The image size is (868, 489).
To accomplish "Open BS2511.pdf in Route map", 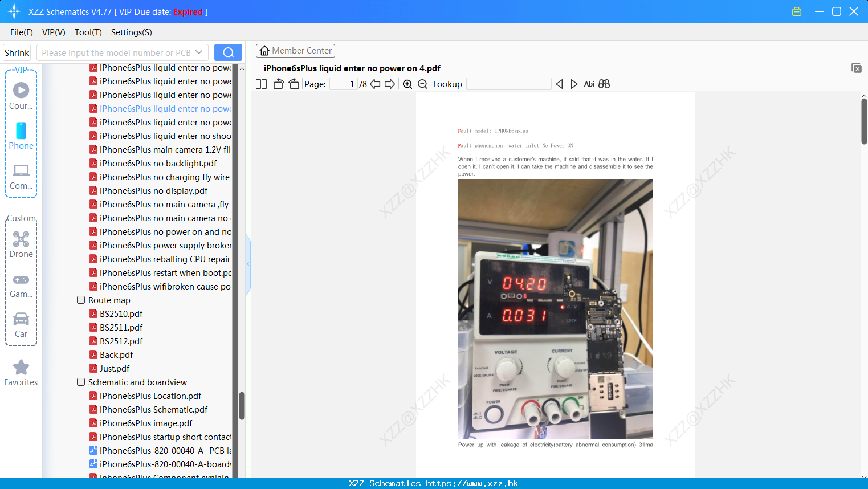I will [x=116, y=328].
